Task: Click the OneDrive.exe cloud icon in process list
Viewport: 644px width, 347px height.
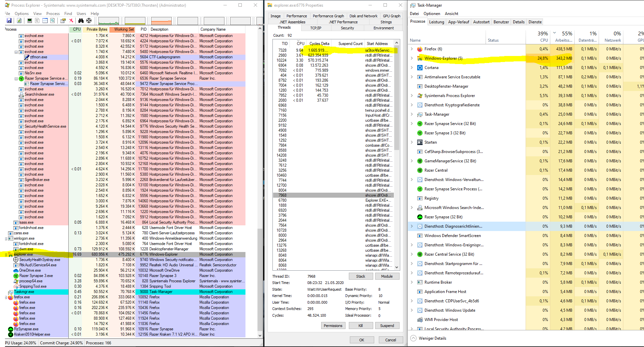Action: (x=16, y=271)
